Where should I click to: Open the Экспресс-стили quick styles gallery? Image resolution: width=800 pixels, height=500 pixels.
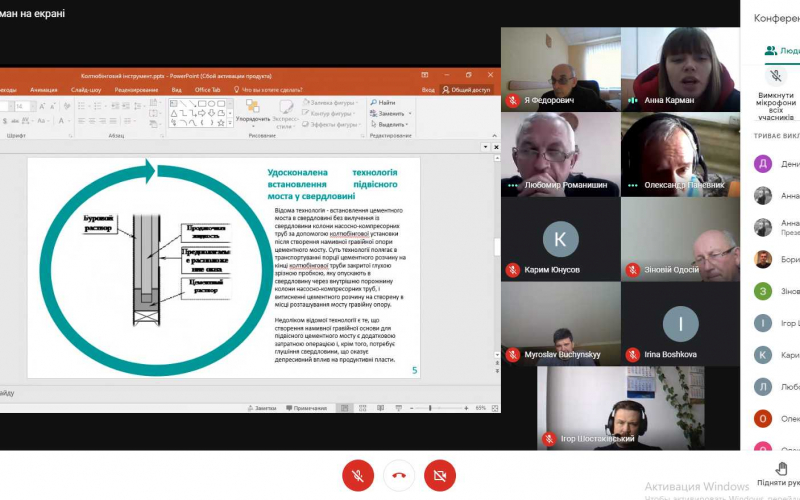click(285, 113)
